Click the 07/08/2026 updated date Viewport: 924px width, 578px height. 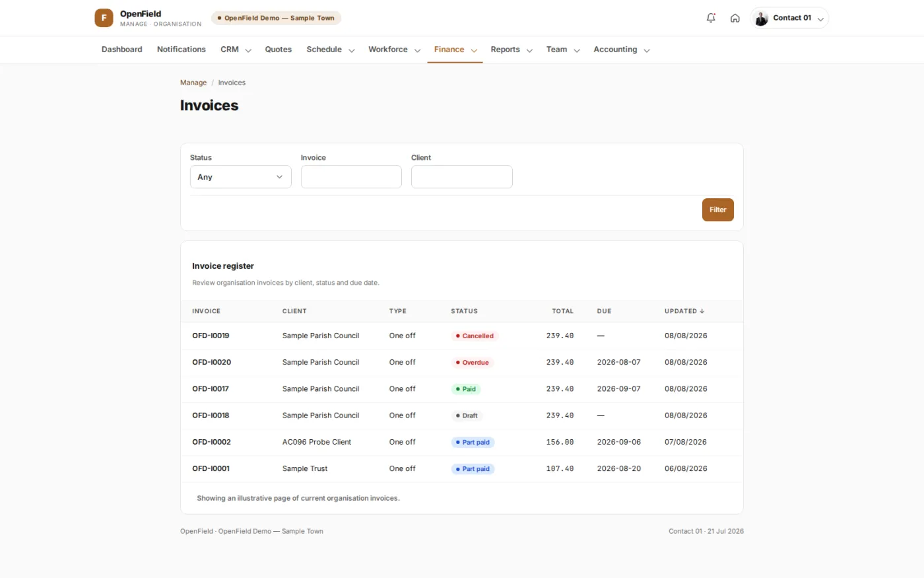(686, 442)
